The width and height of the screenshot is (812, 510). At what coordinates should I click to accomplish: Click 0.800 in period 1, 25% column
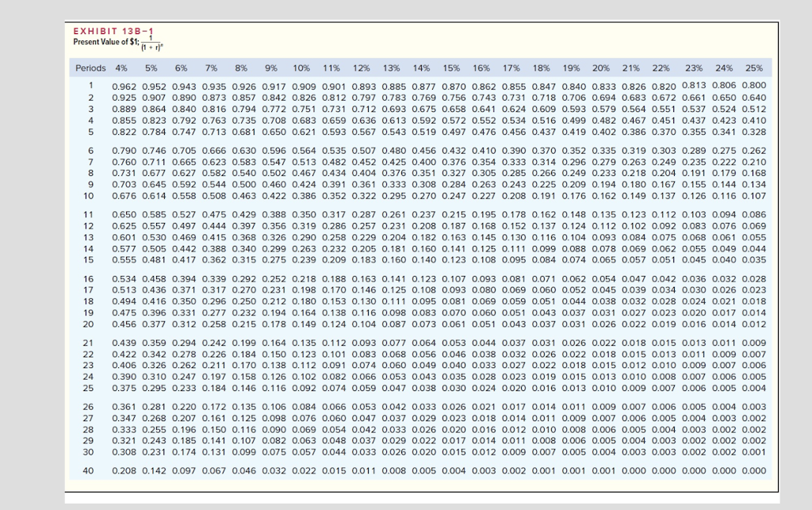click(x=754, y=86)
